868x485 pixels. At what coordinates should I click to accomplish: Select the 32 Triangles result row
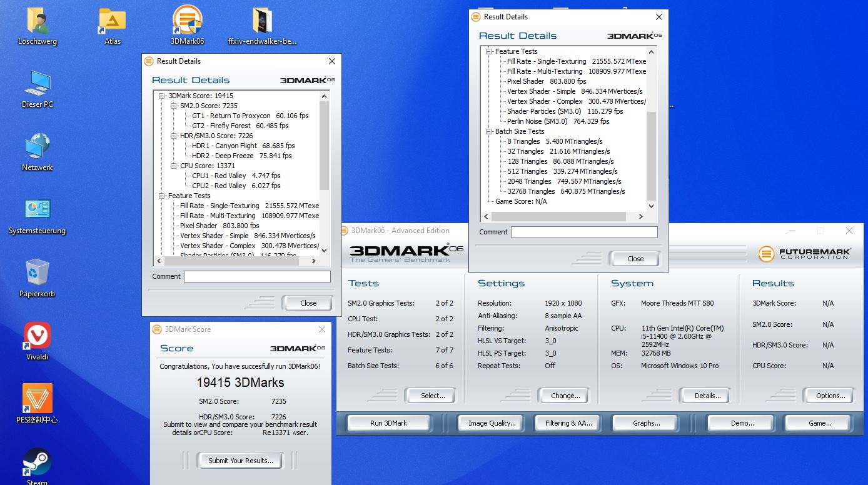(558, 151)
